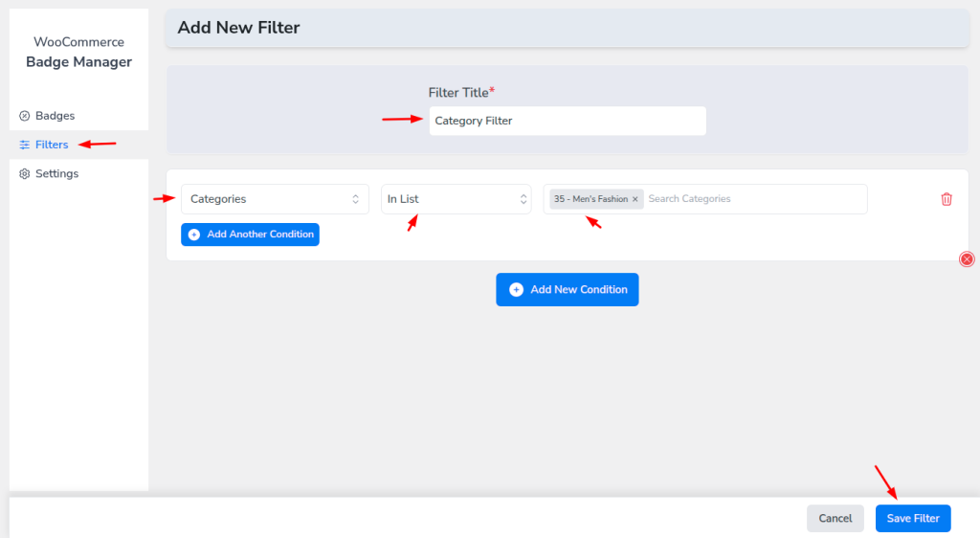Click the Add New Condition button
This screenshot has height=538, width=980.
pos(567,289)
